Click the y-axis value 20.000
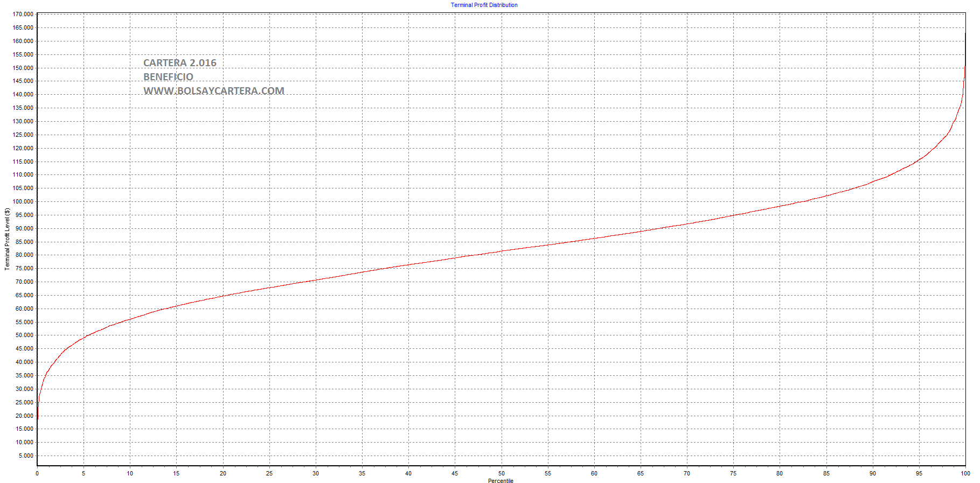The height and width of the screenshot is (483, 980). coord(24,416)
